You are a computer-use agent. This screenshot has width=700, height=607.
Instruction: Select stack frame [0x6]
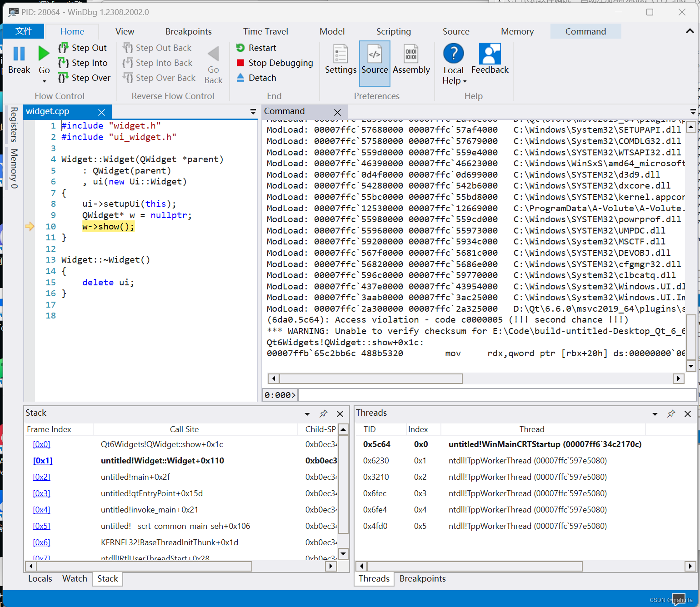click(x=41, y=542)
